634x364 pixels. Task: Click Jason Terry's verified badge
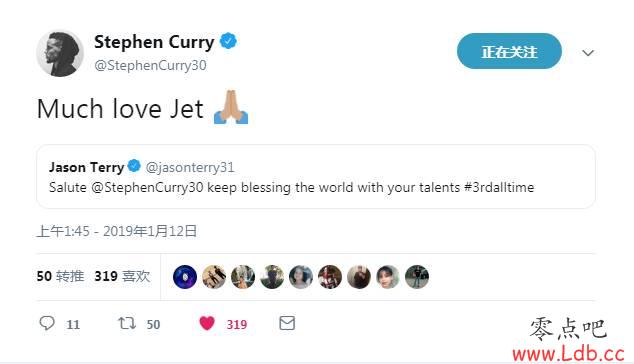[x=134, y=166]
